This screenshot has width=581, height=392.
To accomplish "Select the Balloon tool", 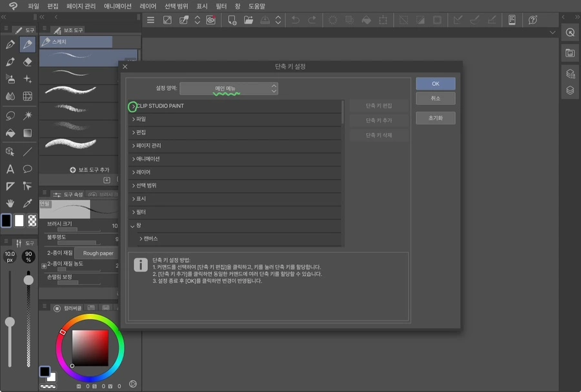I will (27, 169).
